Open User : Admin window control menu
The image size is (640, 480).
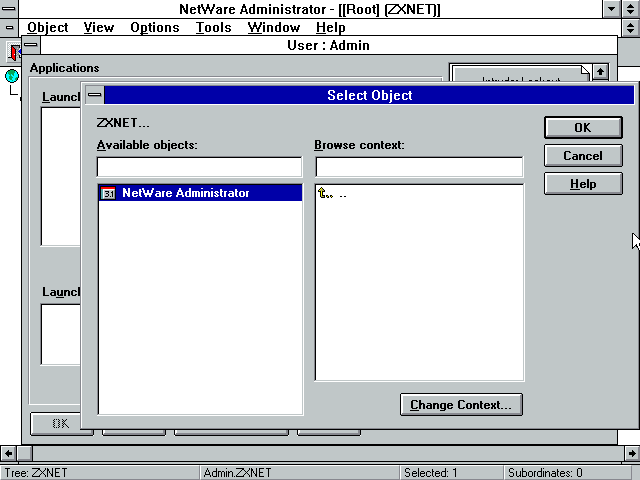tap(31, 45)
